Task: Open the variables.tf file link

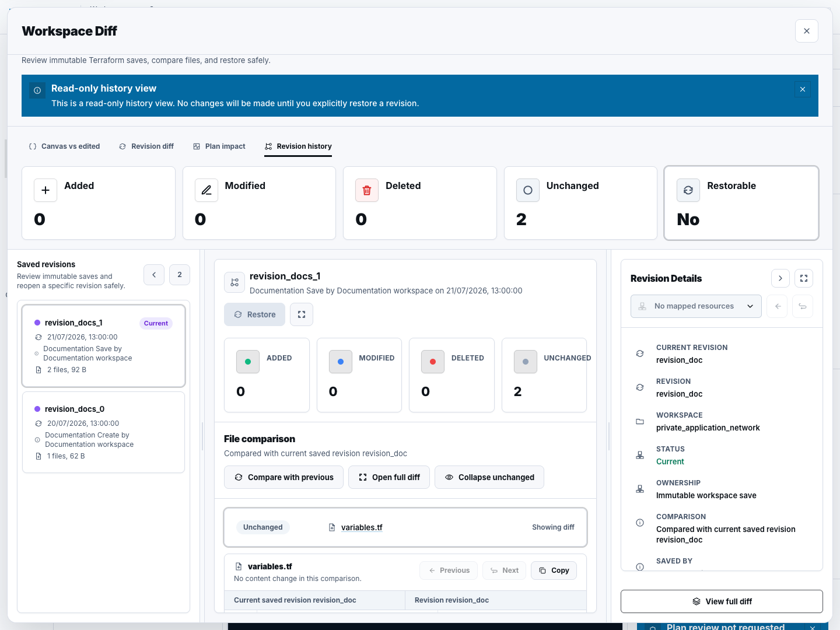Action: pyautogui.click(x=362, y=527)
